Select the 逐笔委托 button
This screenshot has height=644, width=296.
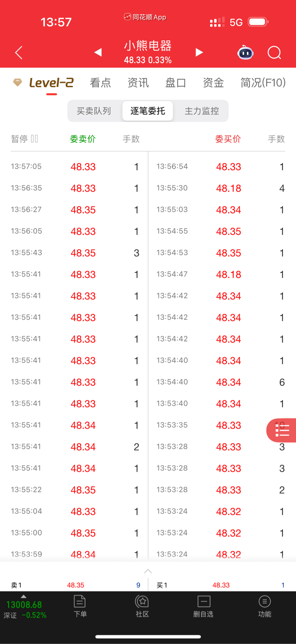148,111
